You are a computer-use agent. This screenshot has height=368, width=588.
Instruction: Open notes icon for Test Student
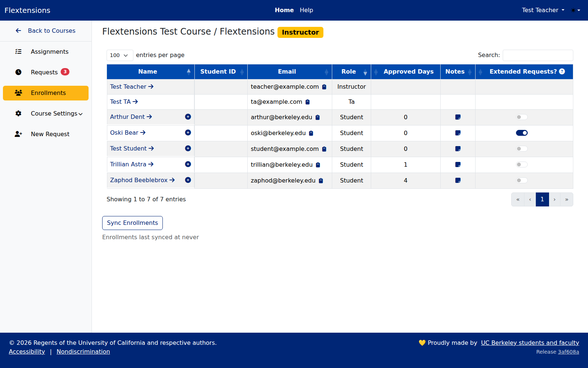click(458, 149)
